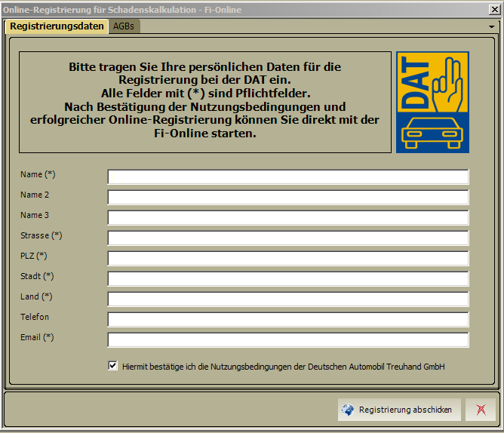The height and width of the screenshot is (433, 504).
Task: Click the 'Strasse (*)' label
Action: [x=41, y=235]
